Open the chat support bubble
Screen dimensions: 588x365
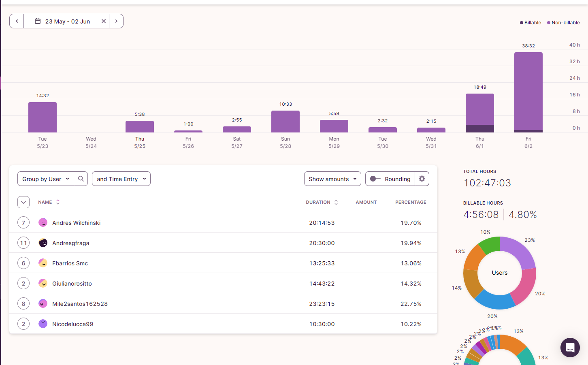570,348
